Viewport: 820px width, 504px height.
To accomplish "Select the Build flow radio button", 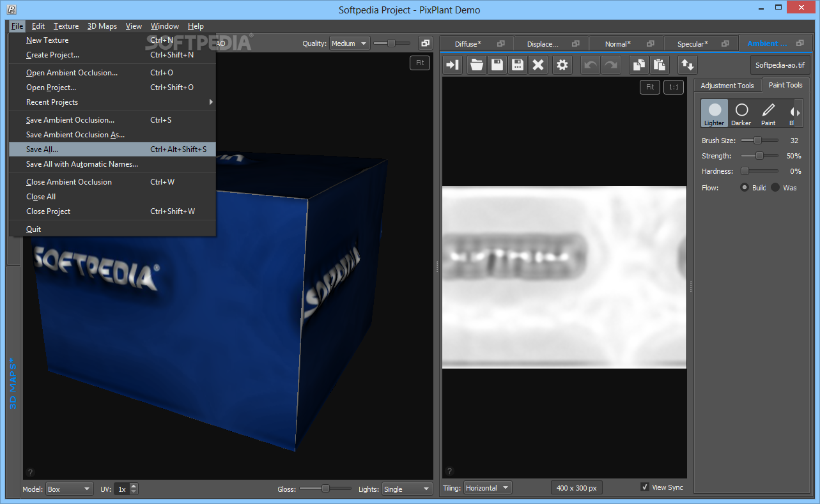I will coord(745,188).
